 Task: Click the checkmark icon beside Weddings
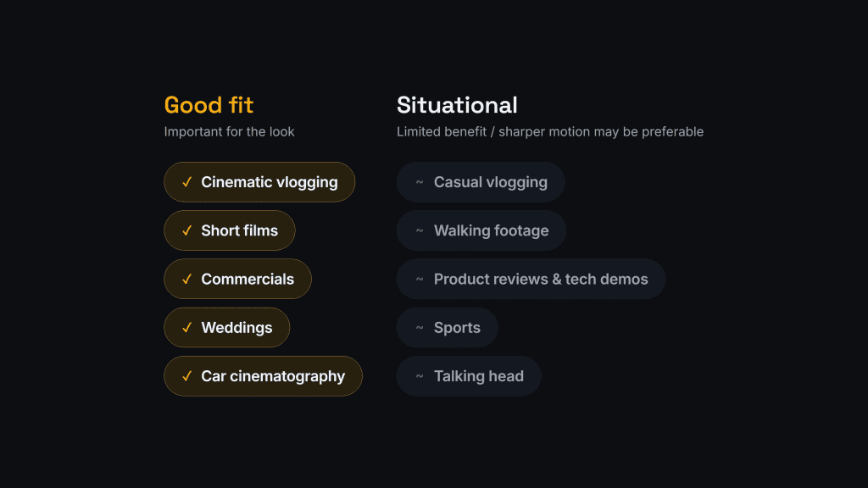click(187, 328)
